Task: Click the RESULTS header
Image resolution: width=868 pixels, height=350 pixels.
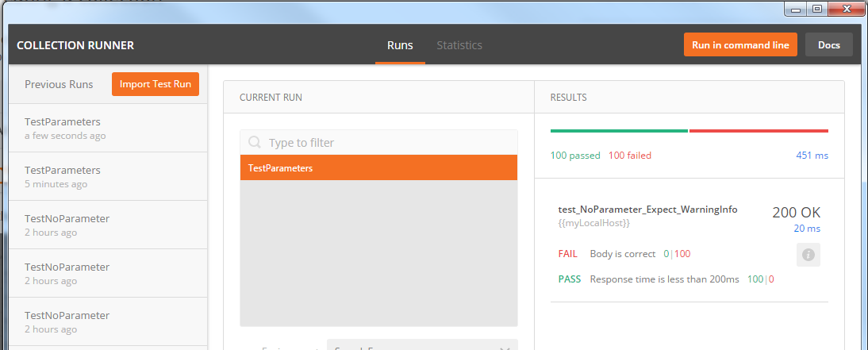Action: [x=569, y=98]
